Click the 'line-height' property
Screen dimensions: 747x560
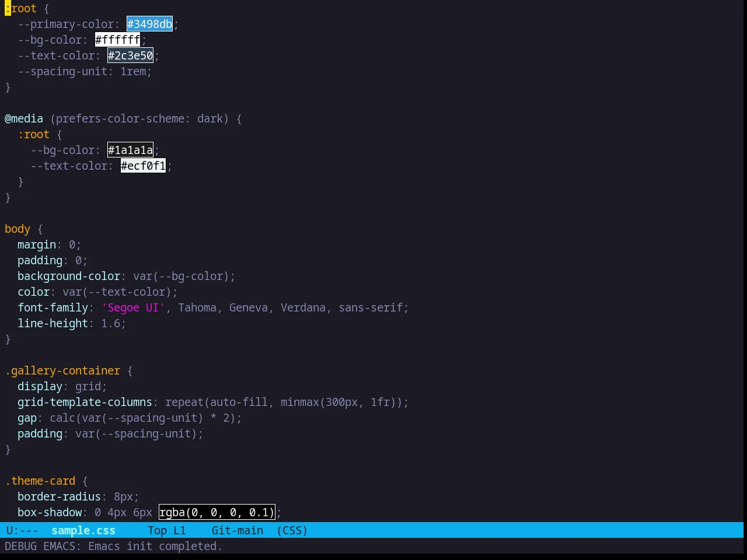pyautogui.click(x=53, y=323)
